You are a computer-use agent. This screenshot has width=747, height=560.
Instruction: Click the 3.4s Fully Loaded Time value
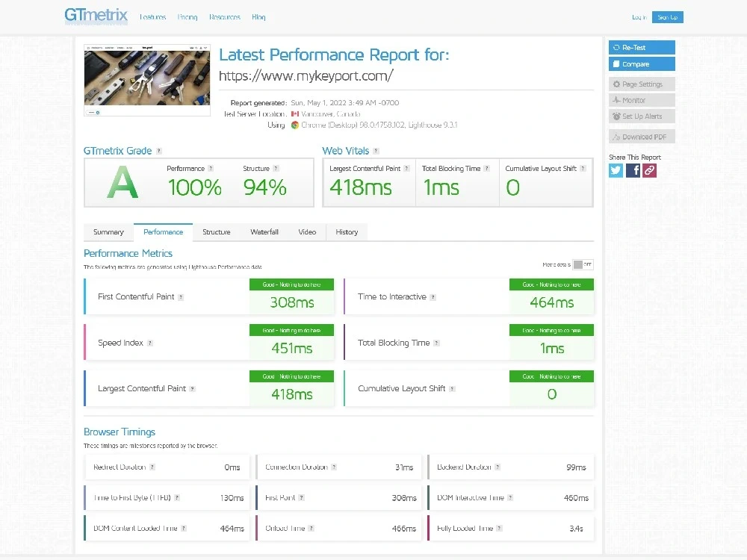pyautogui.click(x=576, y=529)
